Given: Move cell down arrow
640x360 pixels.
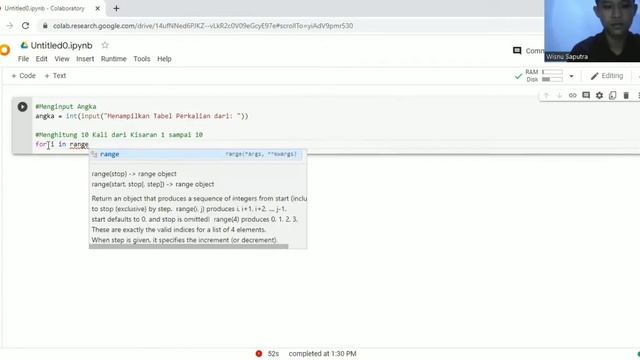Looking at the screenshot, I should (x=559, y=96).
